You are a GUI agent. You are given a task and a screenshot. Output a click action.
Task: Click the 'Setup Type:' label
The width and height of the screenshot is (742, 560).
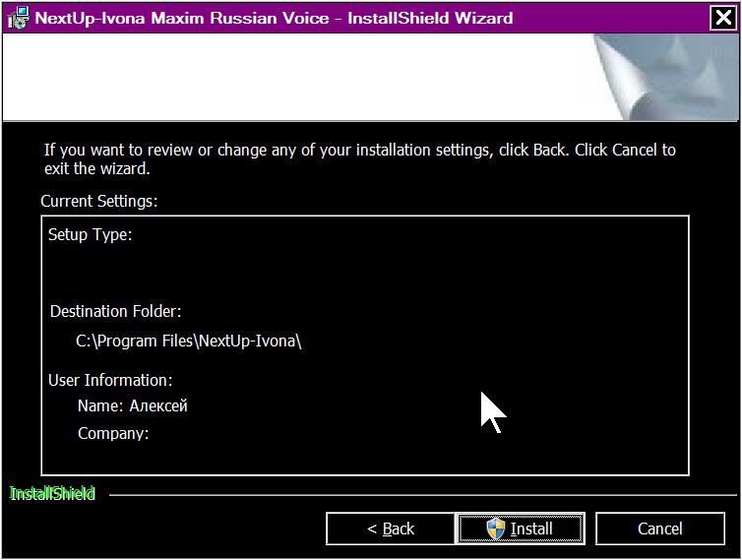pyautogui.click(x=90, y=235)
